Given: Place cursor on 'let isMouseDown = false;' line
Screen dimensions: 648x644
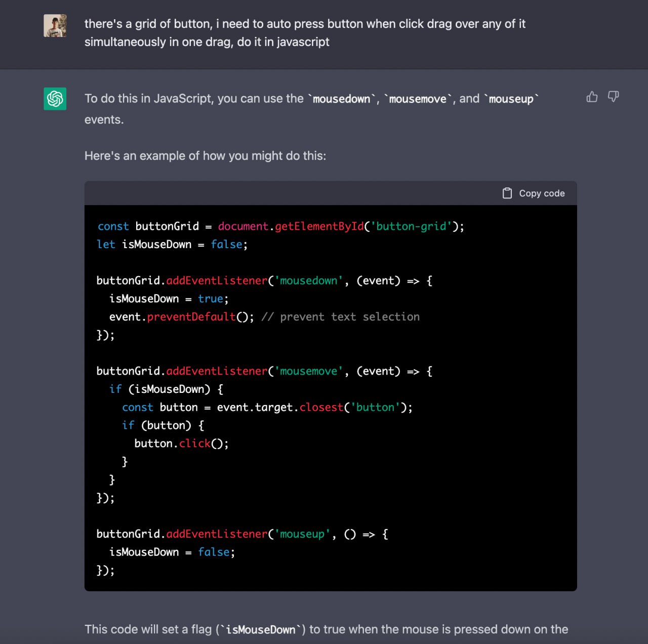Looking at the screenshot, I should [172, 245].
